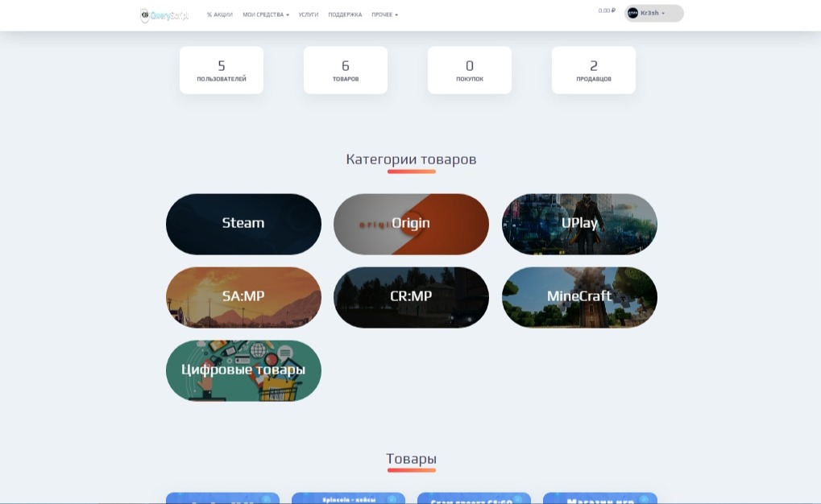This screenshot has height=504, width=821.
Task: Click the 2 Продавцов stat card
Action: [x=594, y=70]
